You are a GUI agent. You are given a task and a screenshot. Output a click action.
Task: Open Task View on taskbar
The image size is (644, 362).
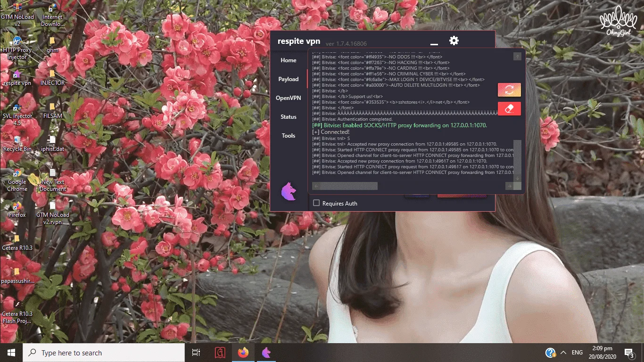coord(196,353)
